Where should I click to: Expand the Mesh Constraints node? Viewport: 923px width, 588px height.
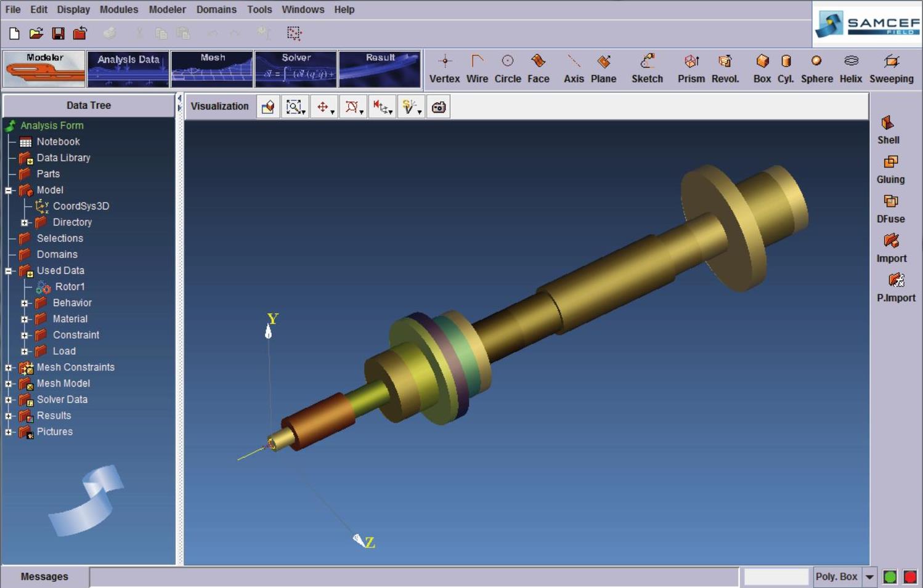click(9, 368)
